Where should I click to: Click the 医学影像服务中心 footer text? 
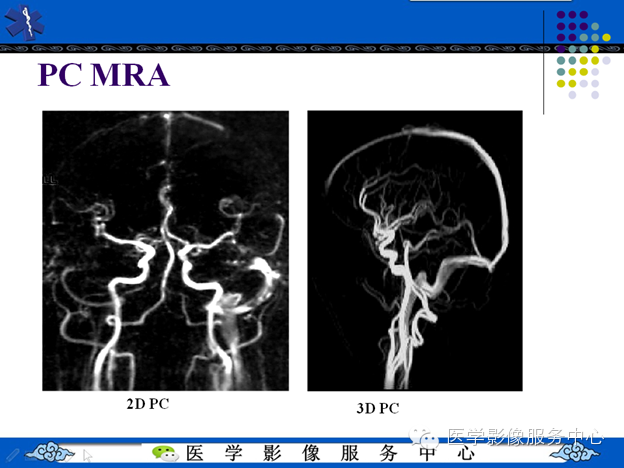tap(330, 453)
